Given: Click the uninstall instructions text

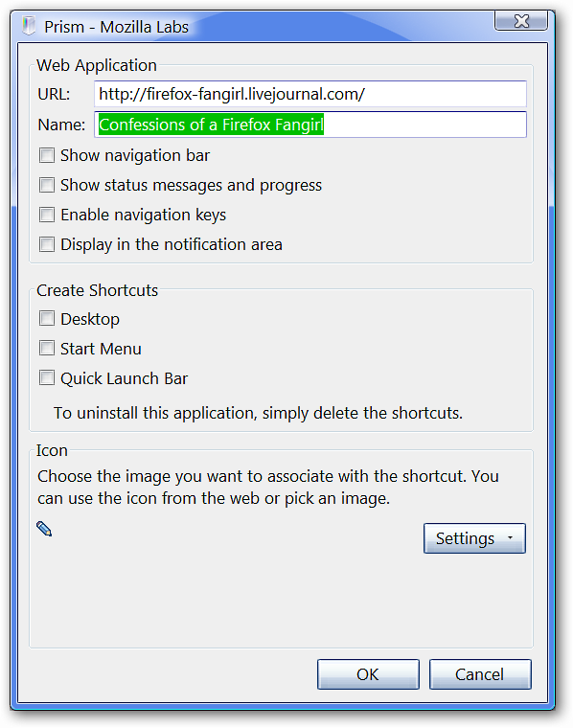Looking at the screenshot, I should [258, 413].
